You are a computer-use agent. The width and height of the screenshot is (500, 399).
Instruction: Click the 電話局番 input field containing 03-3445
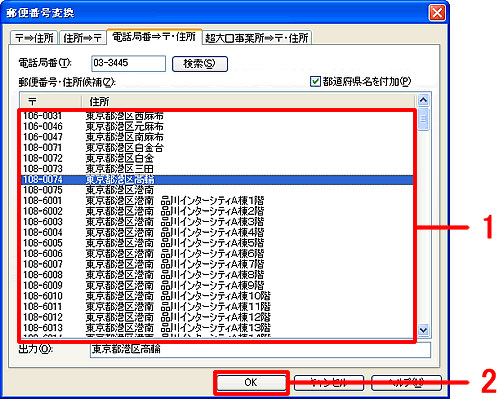point(128,63)
